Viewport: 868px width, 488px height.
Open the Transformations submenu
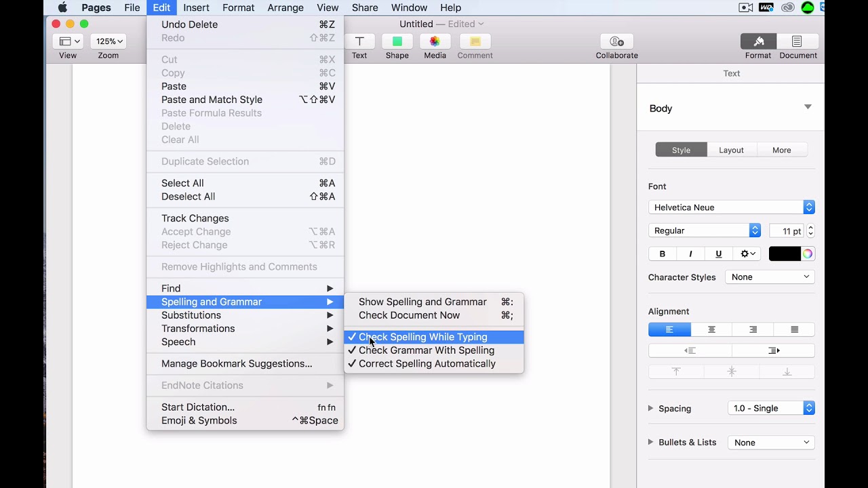click(x=245, y=329)
